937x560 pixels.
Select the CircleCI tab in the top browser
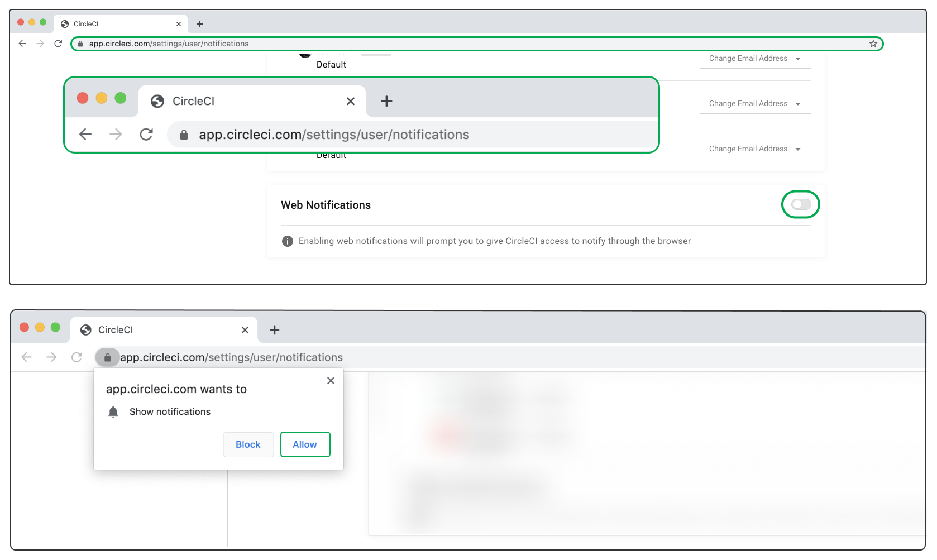[x=121, y=24]
